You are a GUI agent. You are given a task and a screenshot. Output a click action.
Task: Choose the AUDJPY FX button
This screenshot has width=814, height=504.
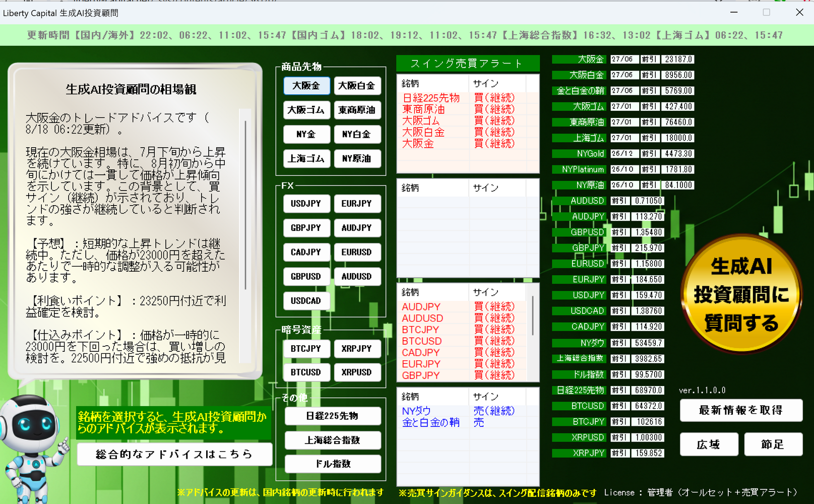pyautogui.click(x=357, y=228)
